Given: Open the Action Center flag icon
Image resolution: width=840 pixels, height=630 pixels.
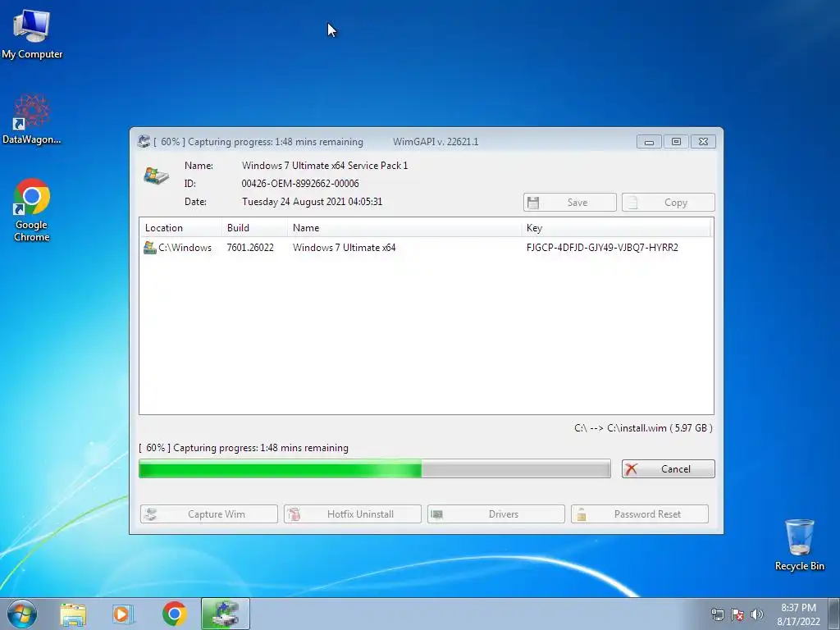Looking at the screenshot, I should [737, 614].
